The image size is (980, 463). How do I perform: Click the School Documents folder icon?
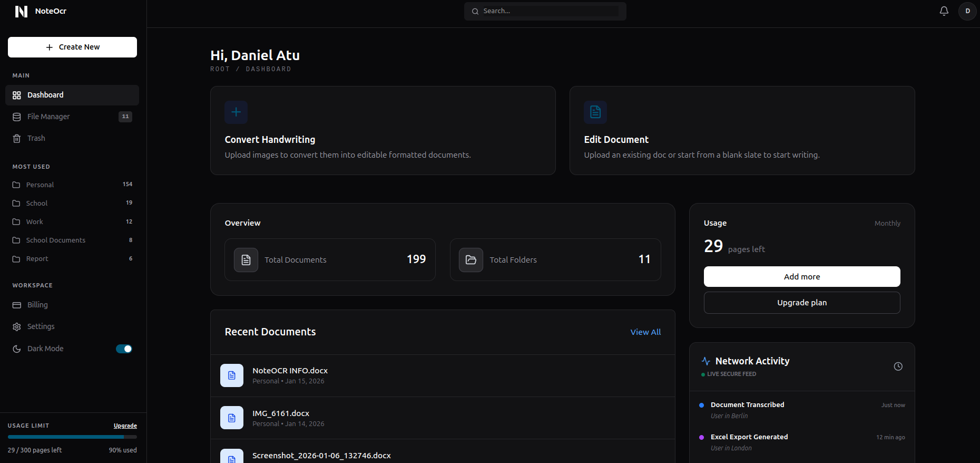[x=16, y=240]
